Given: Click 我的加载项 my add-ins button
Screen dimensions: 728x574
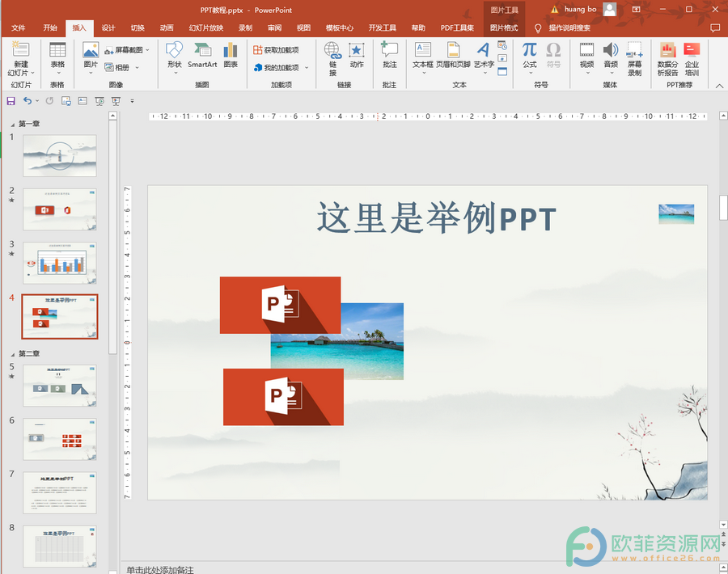Looking at the screenshot, I should pos(277,68).
